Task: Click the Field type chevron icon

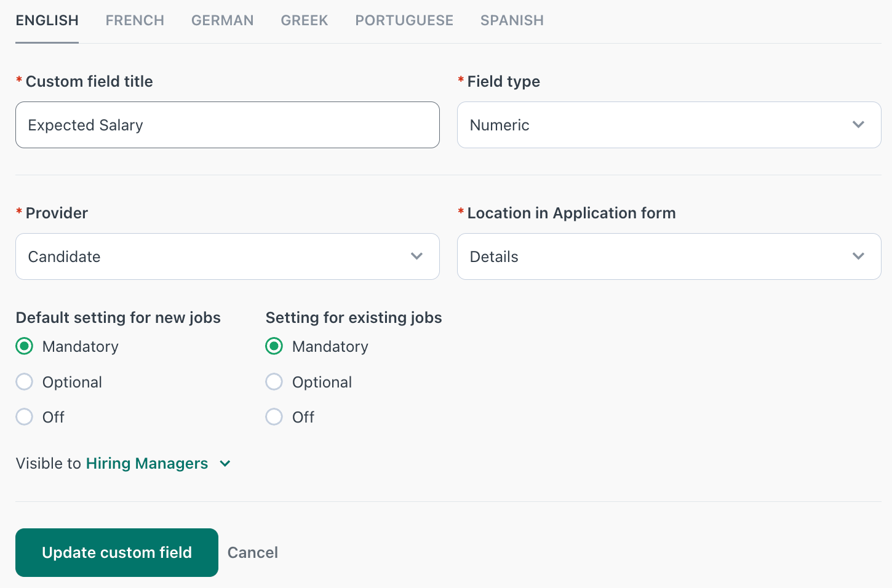Action: (858, 125)
